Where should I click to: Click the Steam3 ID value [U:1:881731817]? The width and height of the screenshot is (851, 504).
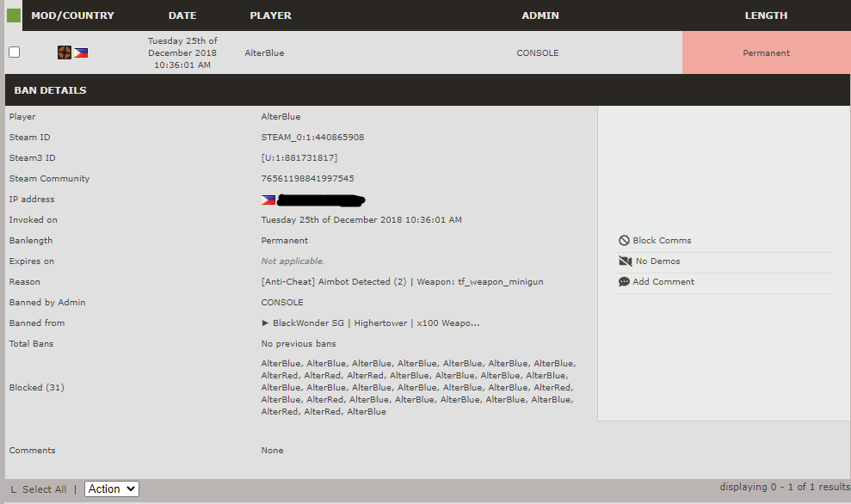pyautogui.click(x=299, y=158)
